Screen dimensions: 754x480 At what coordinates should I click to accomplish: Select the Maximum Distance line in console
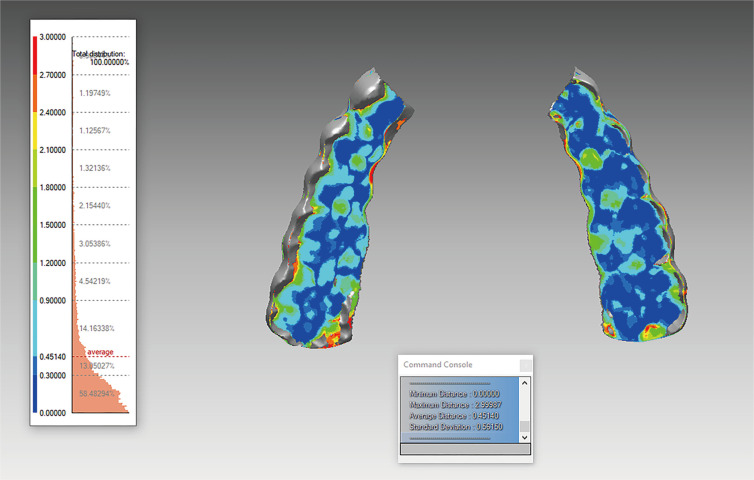(x=456, y=406)
